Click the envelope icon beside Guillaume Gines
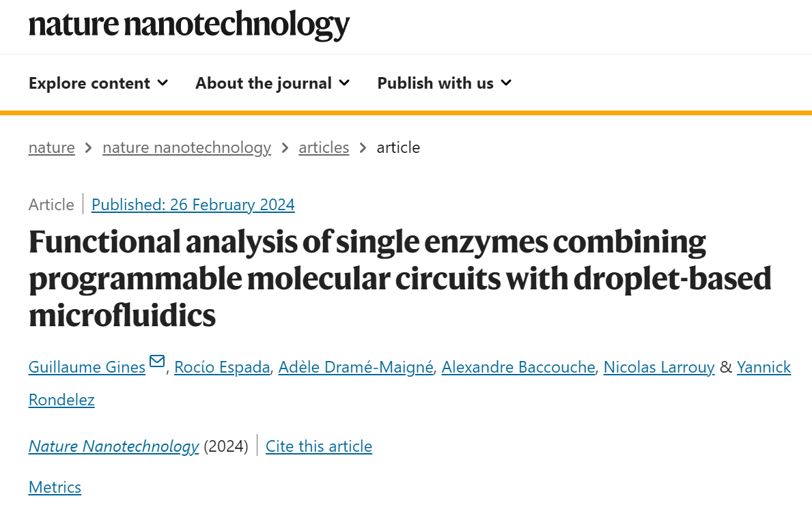This screenshot has width=812, height=520. [157, 360]
